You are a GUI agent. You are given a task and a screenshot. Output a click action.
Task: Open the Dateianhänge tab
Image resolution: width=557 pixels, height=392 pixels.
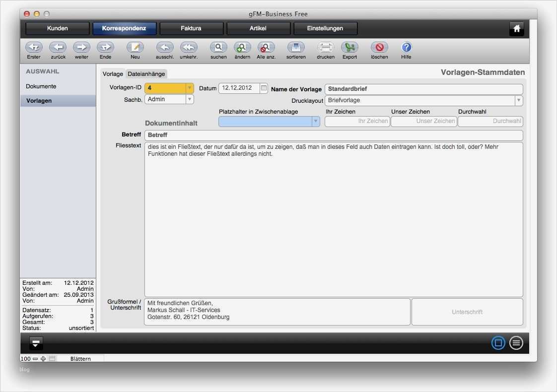coord(146,73)
